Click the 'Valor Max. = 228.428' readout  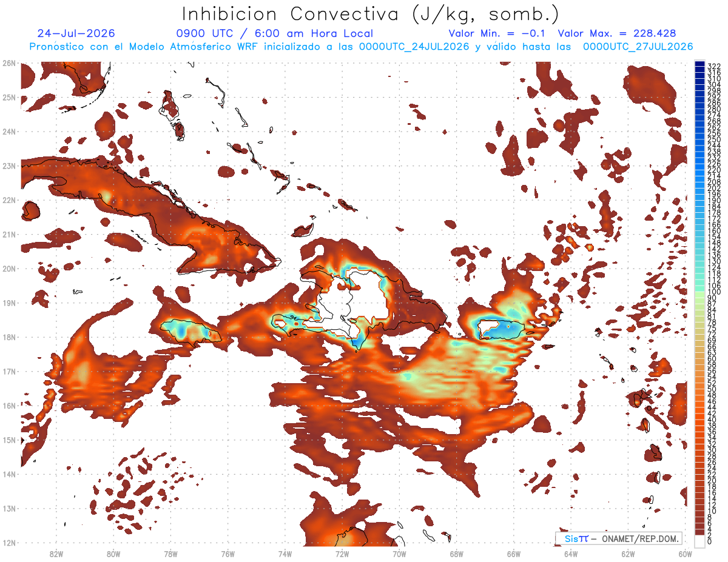(x=617, y=34)
